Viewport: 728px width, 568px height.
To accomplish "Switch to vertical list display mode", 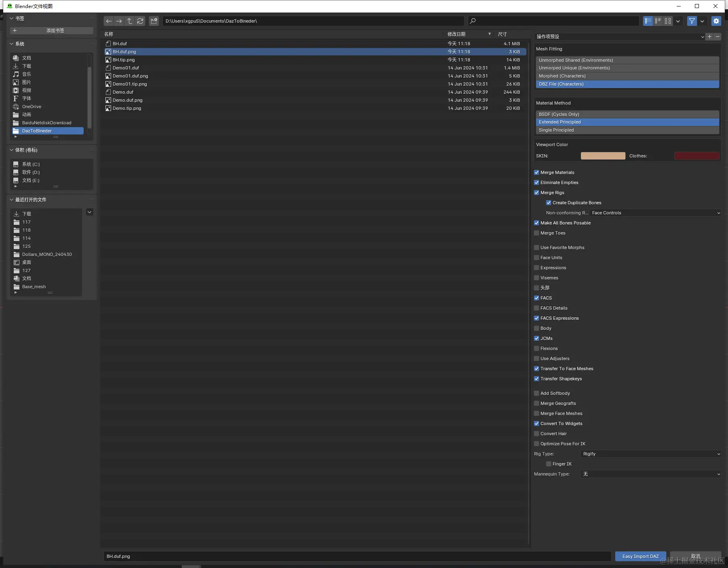I will pyautogui.click(x=648, y=21).
